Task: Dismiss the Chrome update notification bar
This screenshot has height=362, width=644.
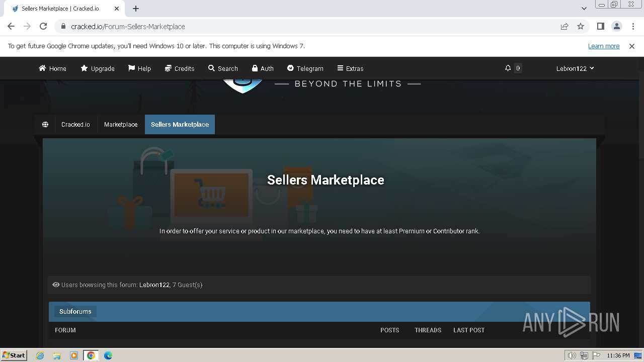Action: [x=632, y=46]
